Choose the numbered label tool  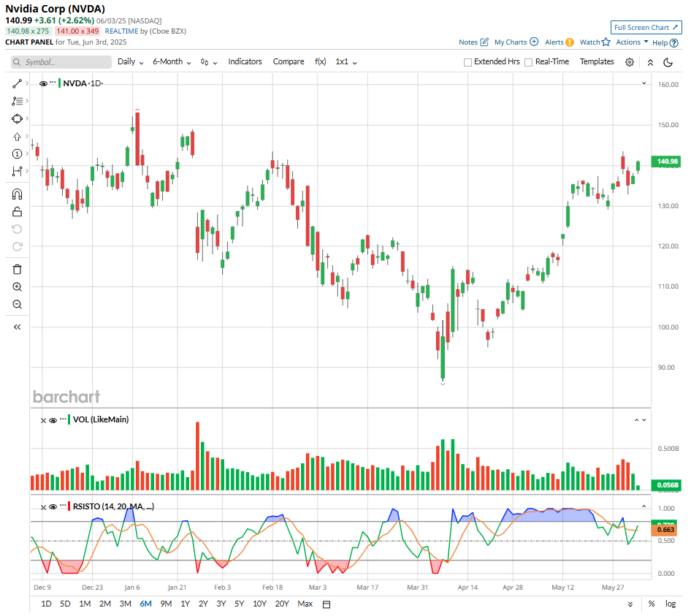18,154
